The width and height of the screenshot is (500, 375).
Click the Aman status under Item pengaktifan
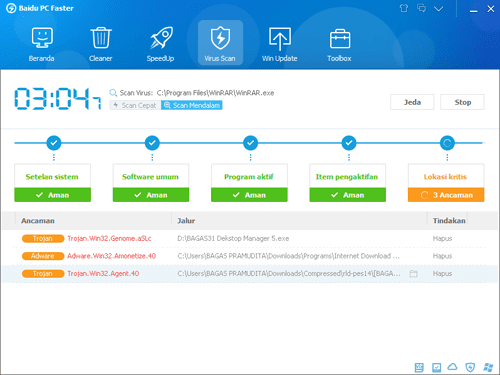point(347,195)
